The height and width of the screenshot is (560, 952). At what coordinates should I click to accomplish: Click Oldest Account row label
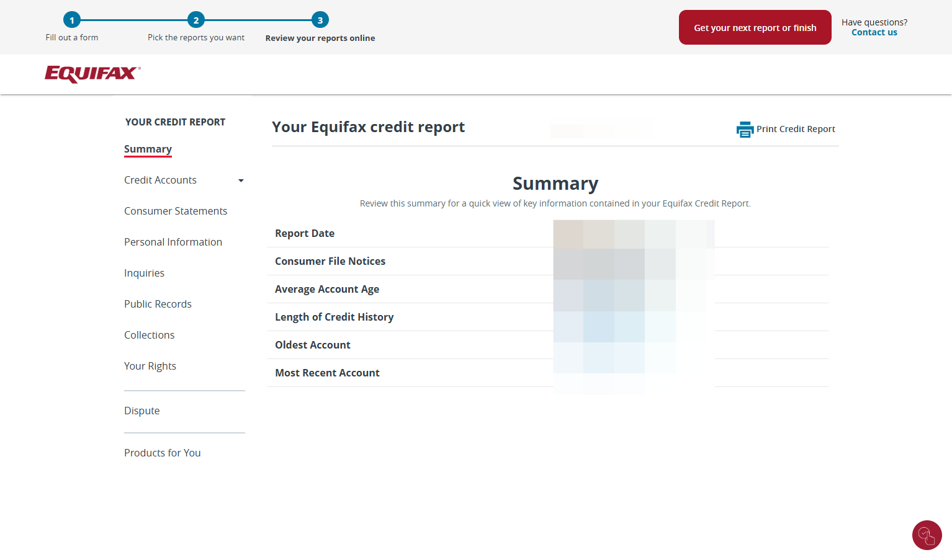[313, 345]
